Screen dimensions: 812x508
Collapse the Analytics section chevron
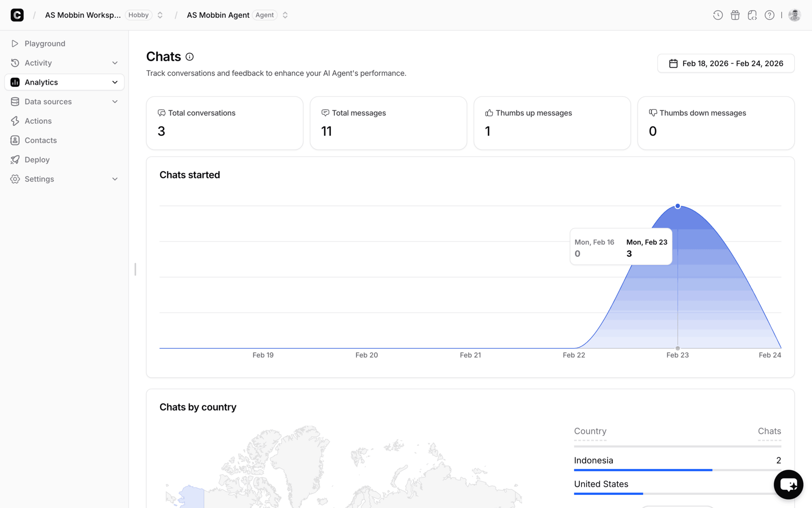115,82
